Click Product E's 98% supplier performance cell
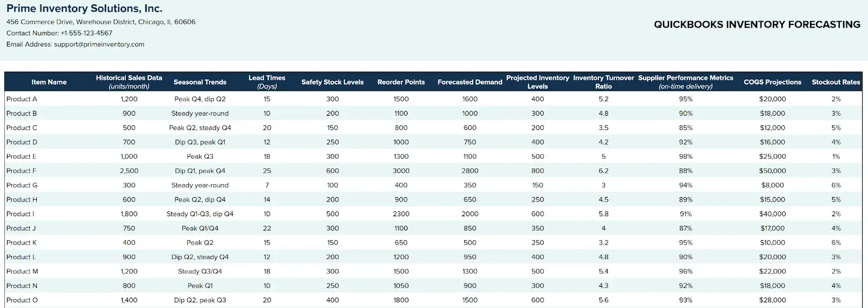This screenshot has height=308, width=868. (686, 156)
